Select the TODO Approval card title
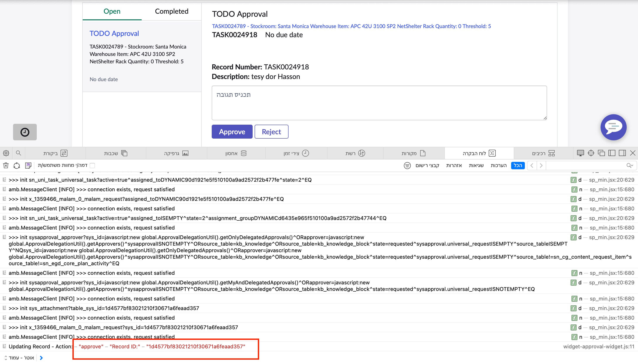This screenshot has width=638, height=364. point(114,33)
